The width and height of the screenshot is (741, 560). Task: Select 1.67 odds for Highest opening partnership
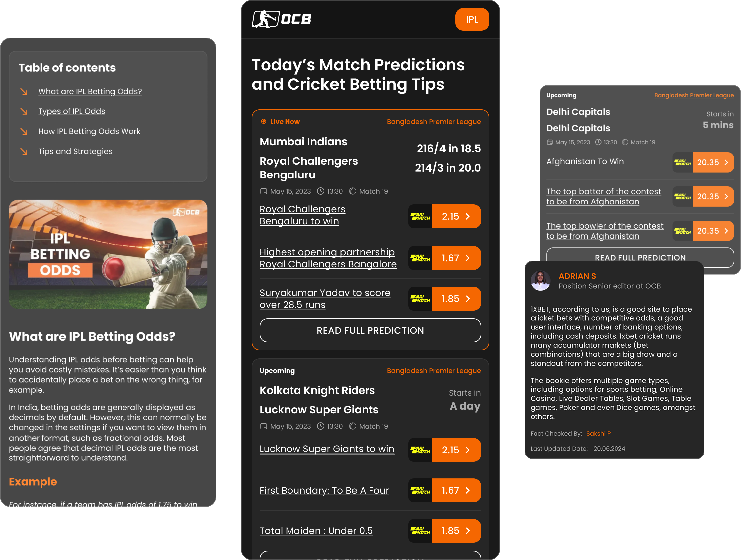(456, 258)
